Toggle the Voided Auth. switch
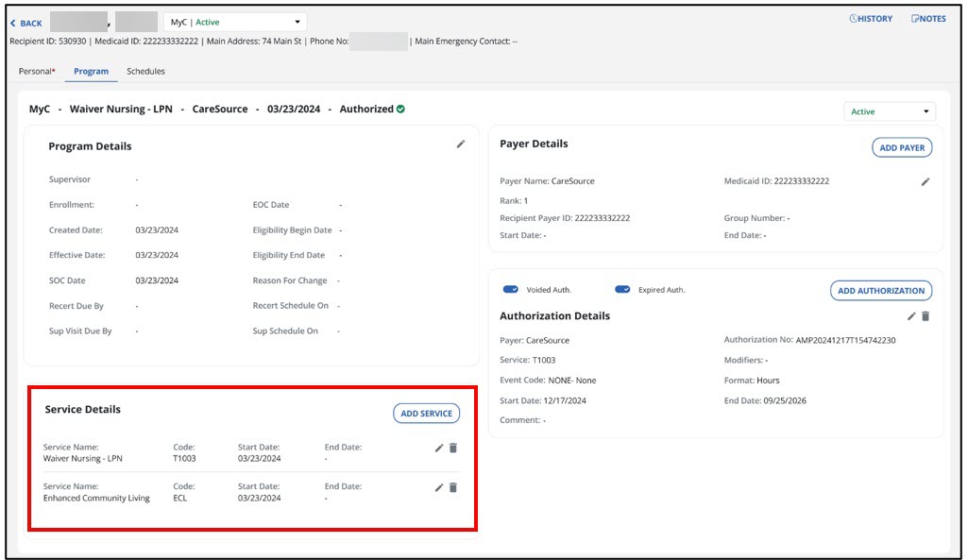The height and width of the screenshot is (560, 968). pyautogui.click(x=511, y=290)
